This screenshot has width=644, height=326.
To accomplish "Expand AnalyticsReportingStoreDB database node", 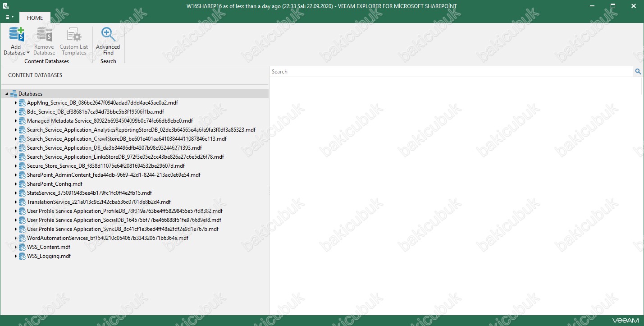I will pos(16,130).
